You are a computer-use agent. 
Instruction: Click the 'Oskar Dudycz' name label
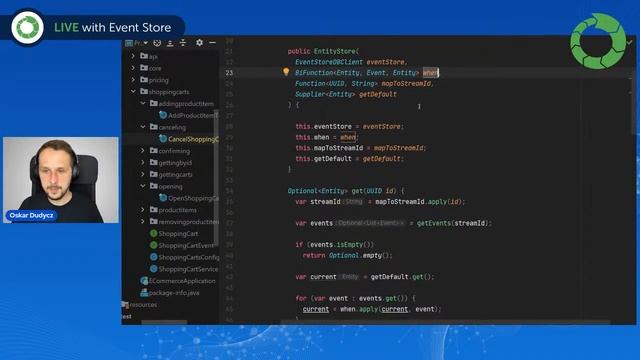[31, 216]
